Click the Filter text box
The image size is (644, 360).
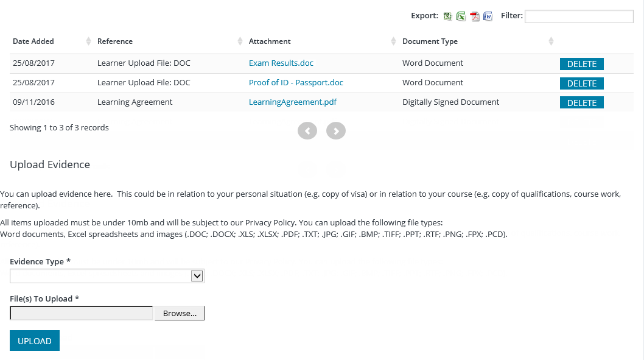pyautogui.click(x=578, y=16)
